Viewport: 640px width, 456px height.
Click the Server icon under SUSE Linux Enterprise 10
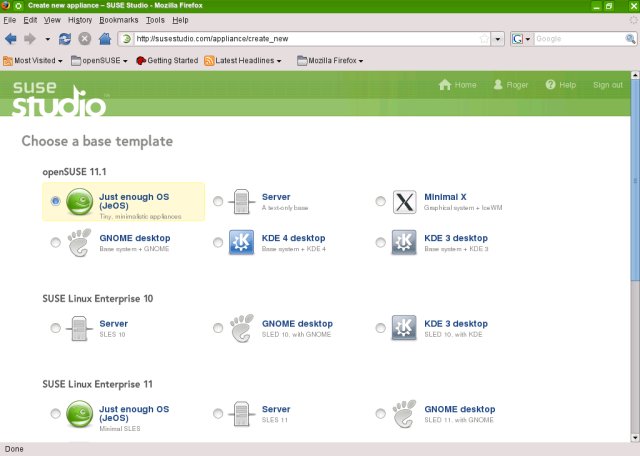[x=79, y=328]
